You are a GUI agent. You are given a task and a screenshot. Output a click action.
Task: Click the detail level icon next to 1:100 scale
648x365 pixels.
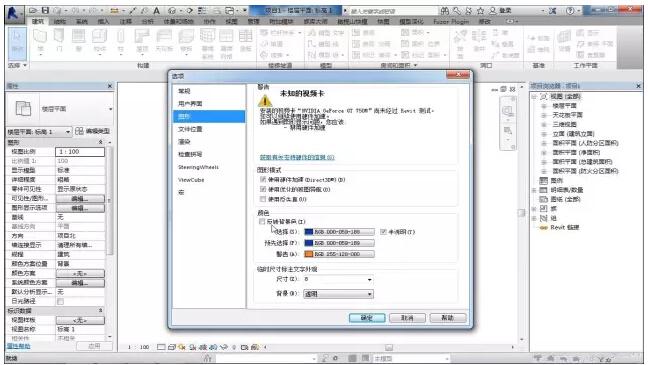[x=161, y=347]
